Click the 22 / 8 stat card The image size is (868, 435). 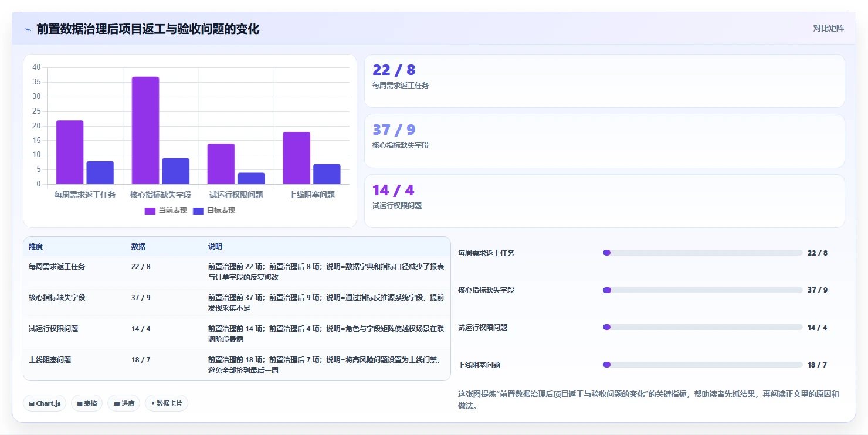[x=605, y=81]
